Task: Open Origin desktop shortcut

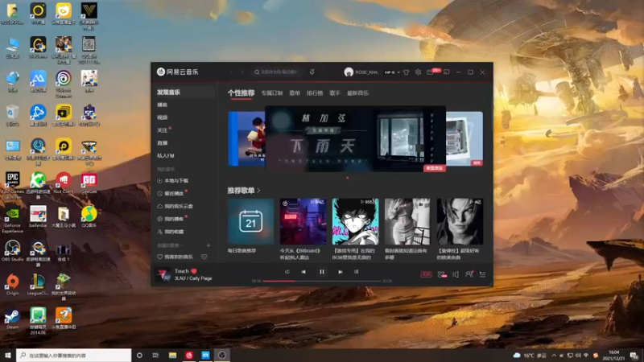Action: pos(12,285)
